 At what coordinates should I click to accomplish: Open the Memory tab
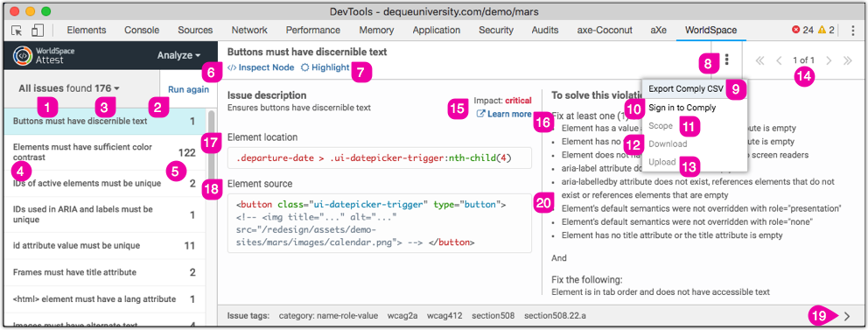(x=376, y=31)
